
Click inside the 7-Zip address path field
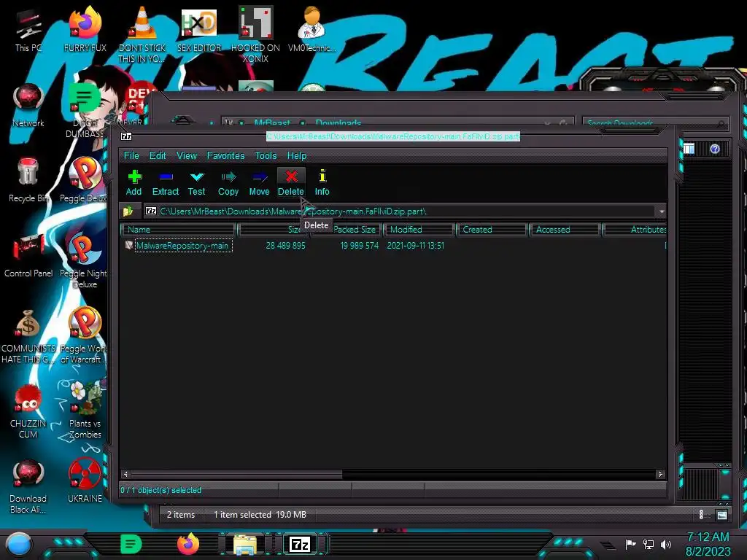[399, 211]
